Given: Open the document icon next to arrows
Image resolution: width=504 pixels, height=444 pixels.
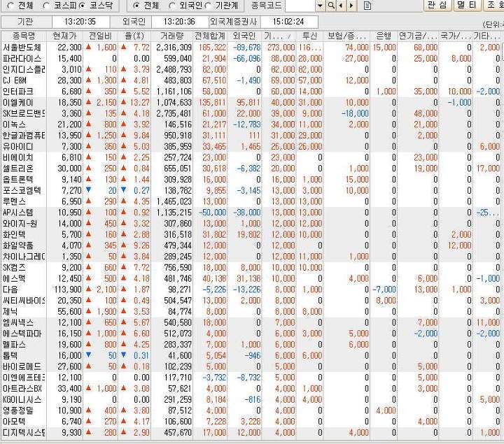Looking at the screenshot, I should [367, 6].
